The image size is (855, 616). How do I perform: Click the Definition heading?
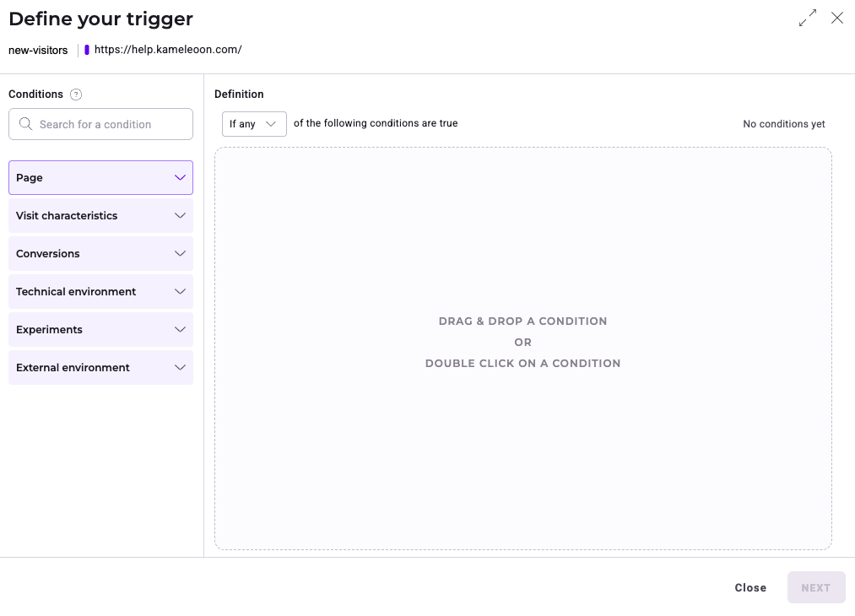click(239, 95)
